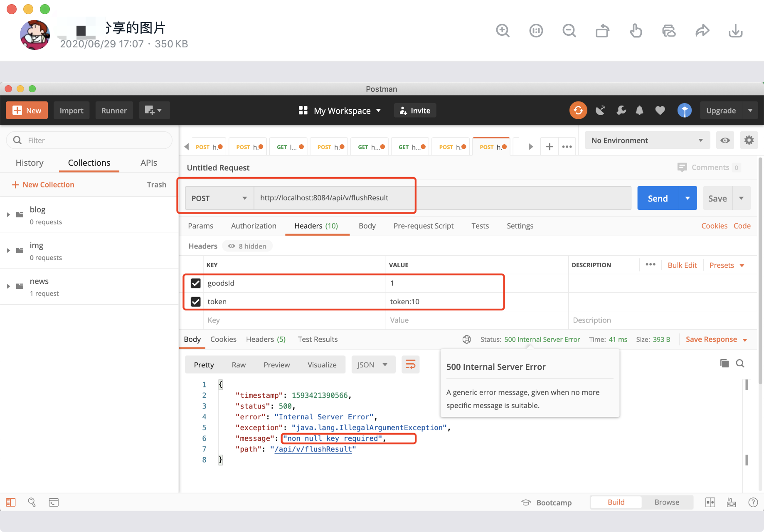764x532 pixels.
Task: Open the Postman console icon
Action: (54, 502)
